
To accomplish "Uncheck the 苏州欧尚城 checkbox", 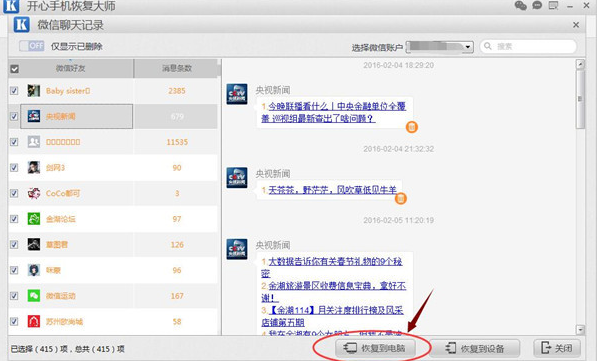I will (14, 321).
